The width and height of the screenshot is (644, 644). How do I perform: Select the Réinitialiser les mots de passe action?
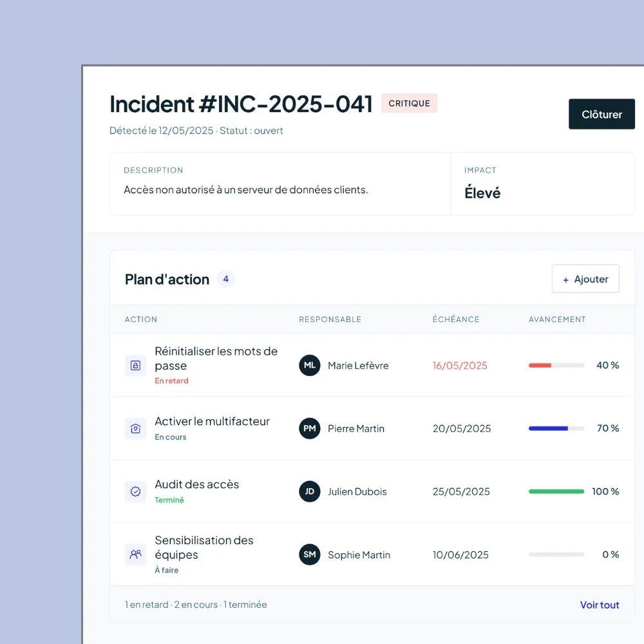point(216,359)
